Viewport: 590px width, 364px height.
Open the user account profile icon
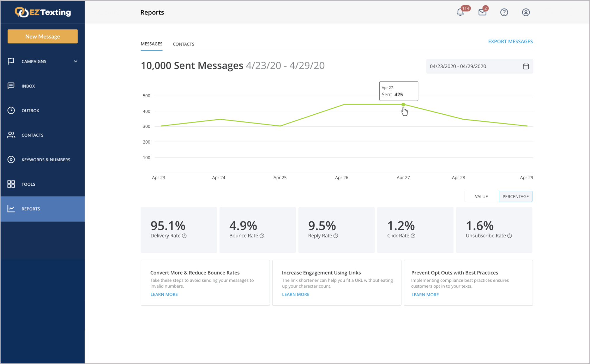tap(526, 13)
